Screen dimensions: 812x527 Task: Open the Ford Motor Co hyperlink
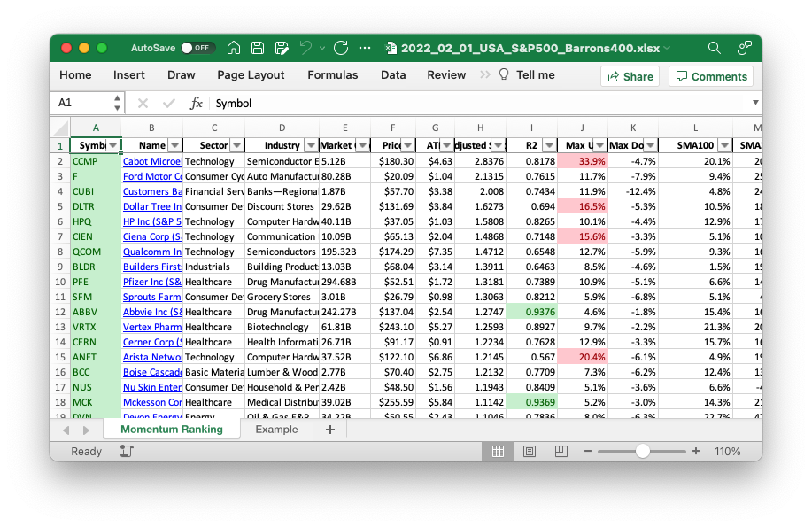[152, 177]
